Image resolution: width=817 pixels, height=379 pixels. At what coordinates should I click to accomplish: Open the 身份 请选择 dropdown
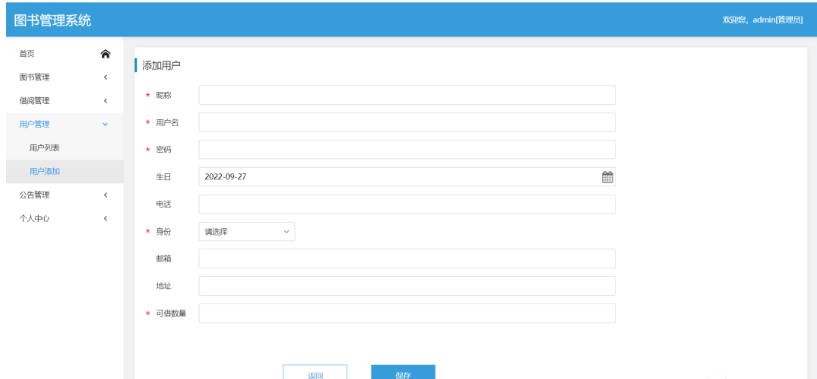coord(246,231)
